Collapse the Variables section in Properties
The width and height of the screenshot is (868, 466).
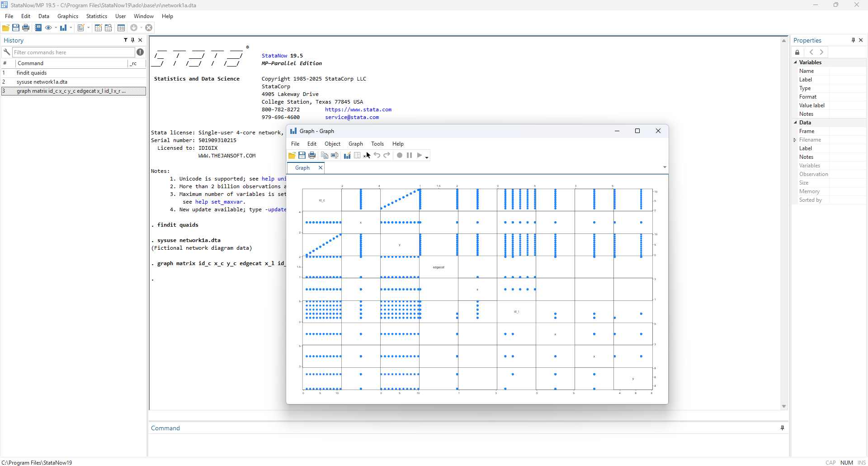(x=796, y=62)
